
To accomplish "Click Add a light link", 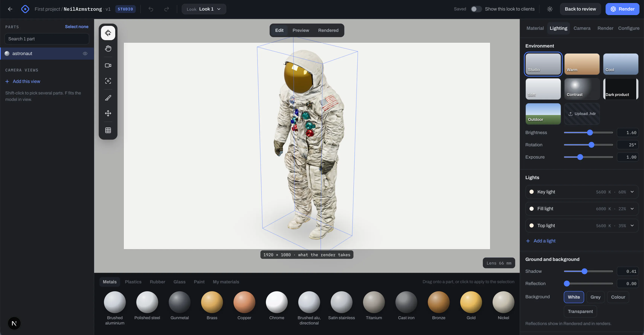I will pyautogui.click(x=540, y=241).
